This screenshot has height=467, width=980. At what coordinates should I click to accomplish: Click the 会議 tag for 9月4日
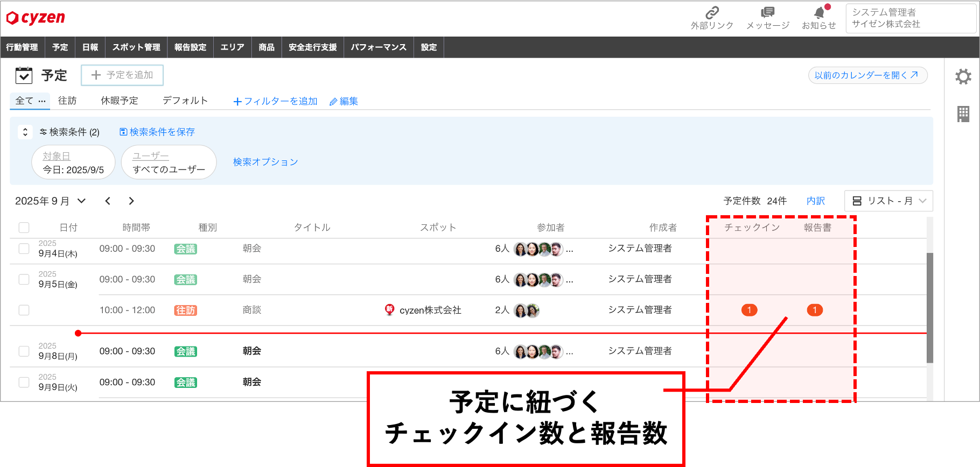[186, 249]
